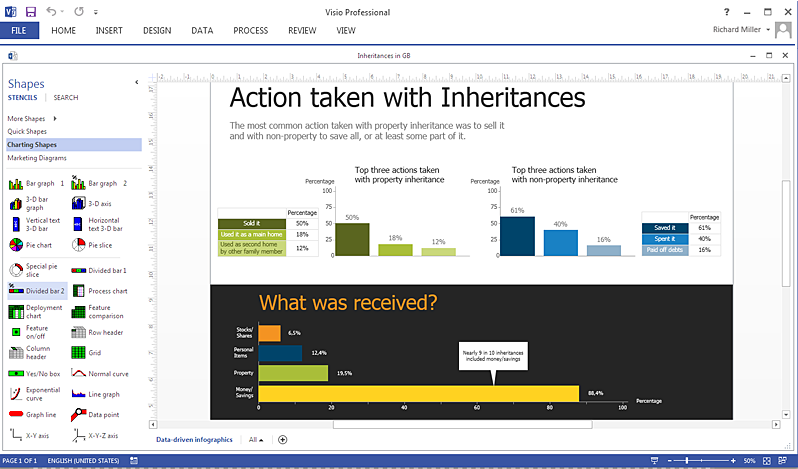Click the 50% zoom level
The width and height of the screenshot is (798, 469).
[749, 460]
